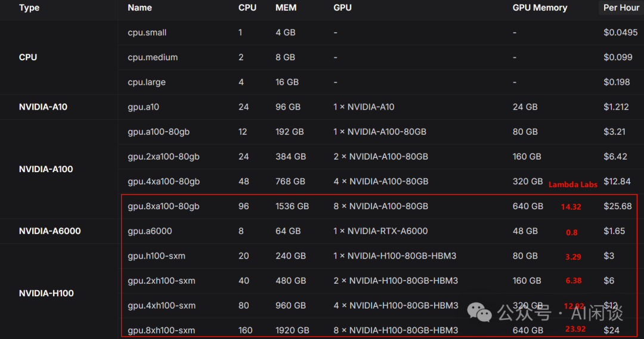Select the "$3.21" hourly price
The image size is (644, 339).
point(614,132)
